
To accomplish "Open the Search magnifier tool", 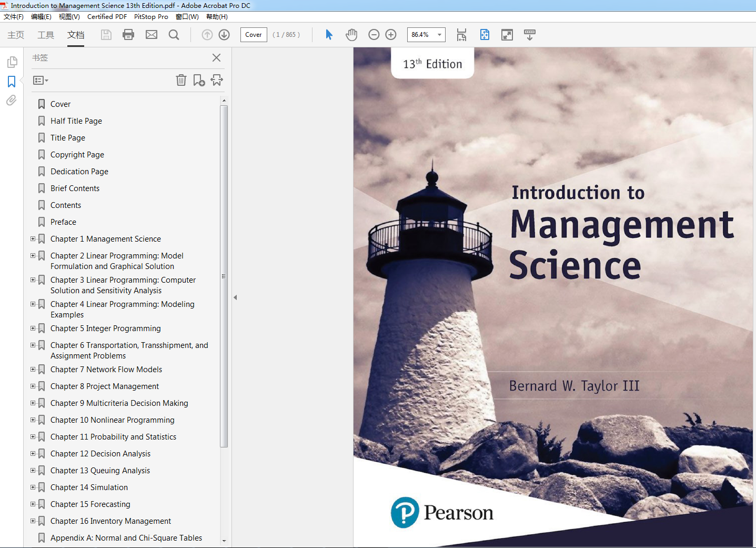I will click(174, 35).
